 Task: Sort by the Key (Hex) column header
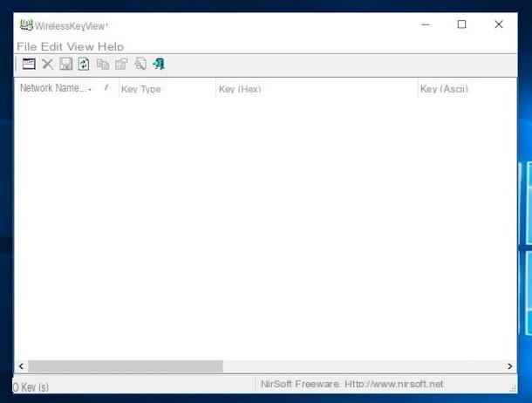[317, 88]
